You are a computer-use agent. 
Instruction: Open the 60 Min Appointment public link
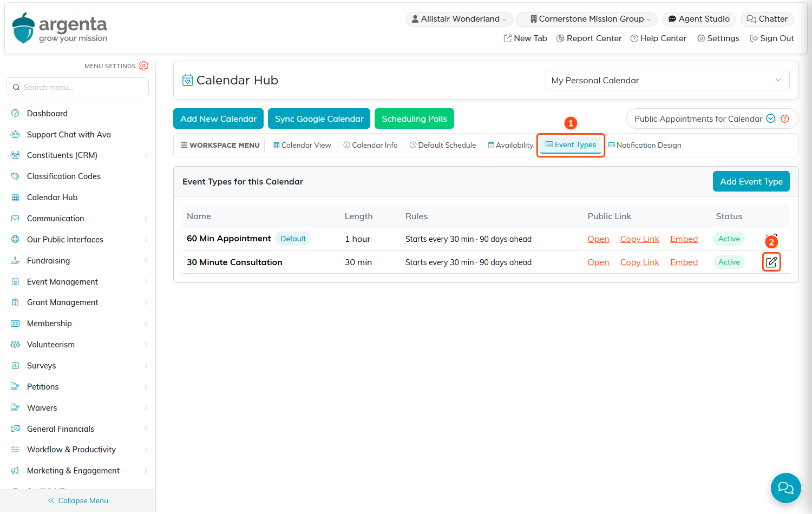pyautogui.click(x=598, y=239)
